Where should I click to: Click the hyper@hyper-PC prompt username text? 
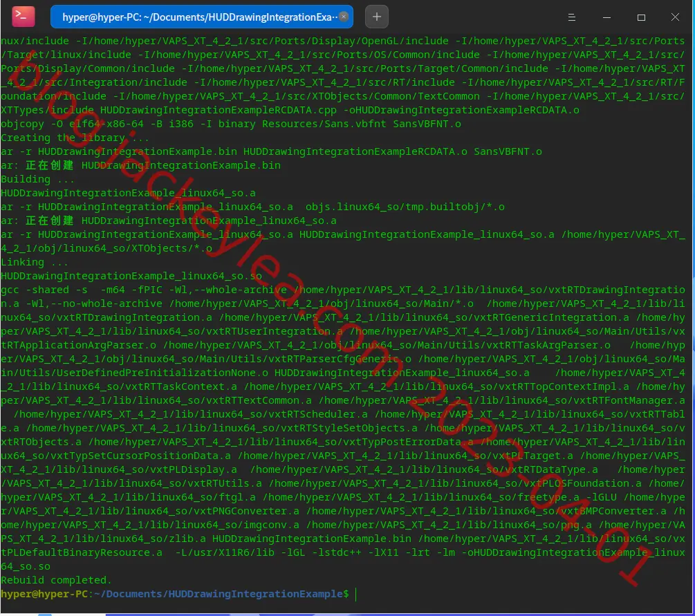pyautogui.click(x=44, y=594)
